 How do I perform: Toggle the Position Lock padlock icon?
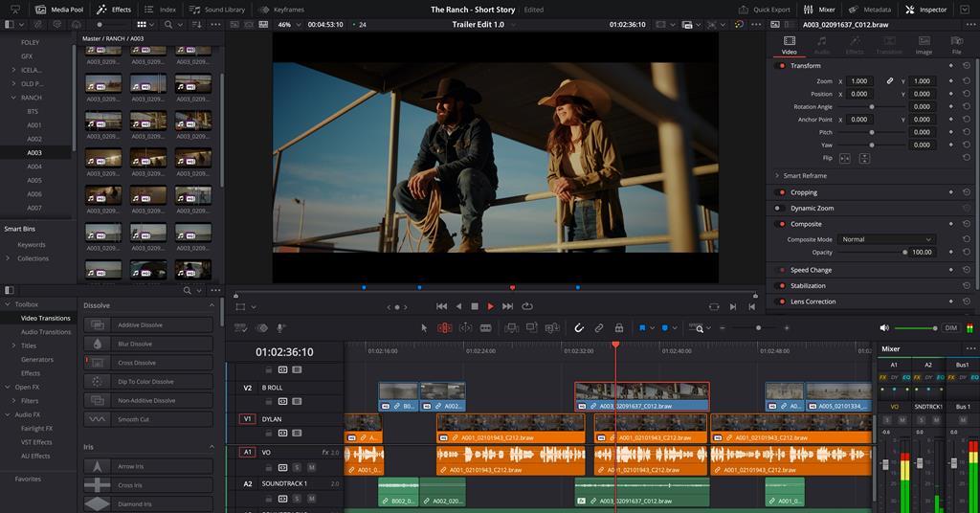[x=619, y=328]
